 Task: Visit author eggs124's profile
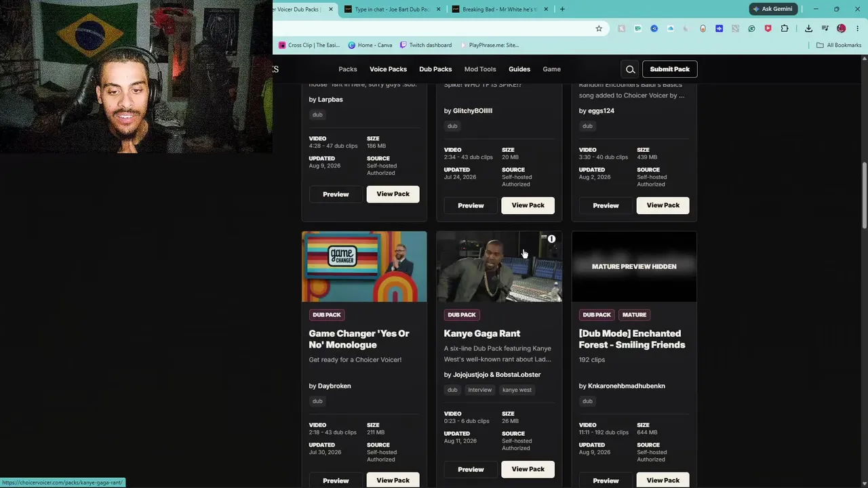pos(601,110)
